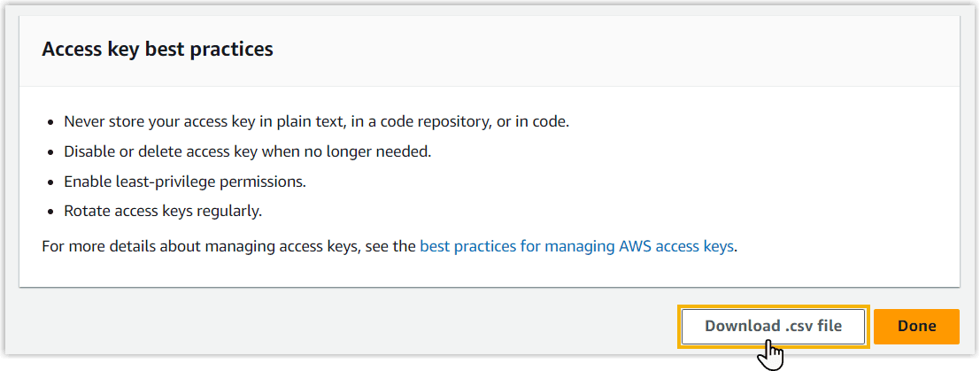
Task: Select the "Rotate access keys regularly" bullet text
Action: click(163, 211)
